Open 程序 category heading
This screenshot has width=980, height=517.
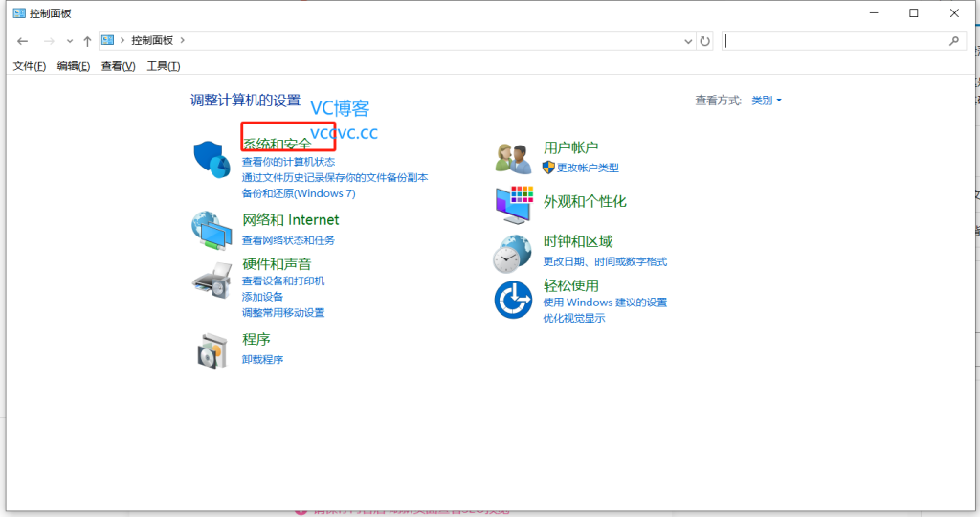click(x=256, y=339)
